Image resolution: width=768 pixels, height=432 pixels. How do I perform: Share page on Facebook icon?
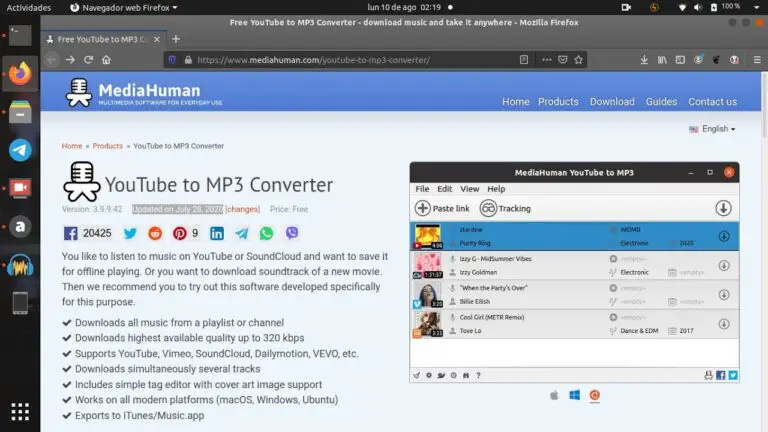point(71,233)
